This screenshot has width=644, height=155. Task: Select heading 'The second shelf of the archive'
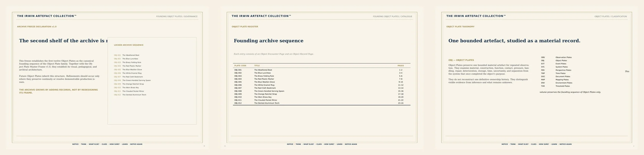pos(63,41)
